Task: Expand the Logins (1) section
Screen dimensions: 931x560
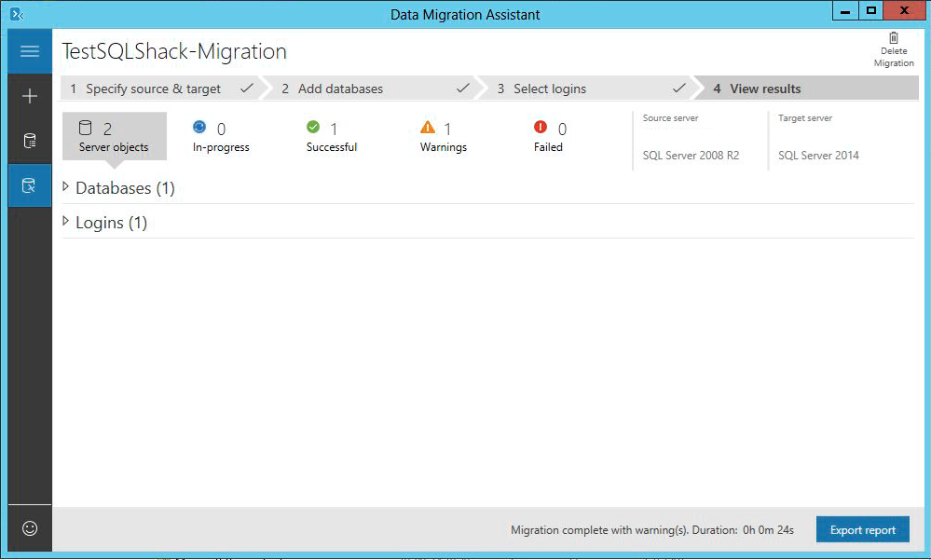Action: (66, 222)
